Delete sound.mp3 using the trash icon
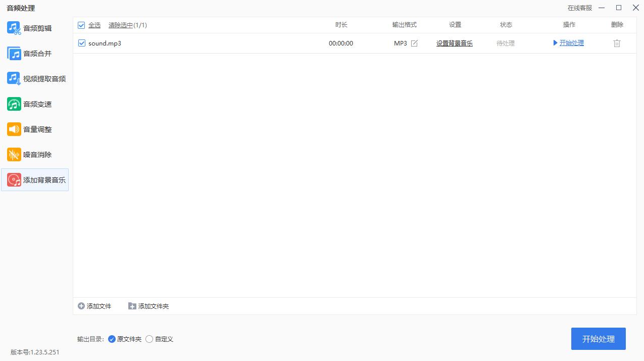The height and width of the screenshot is (361, 644). click(x=617, y=43)
